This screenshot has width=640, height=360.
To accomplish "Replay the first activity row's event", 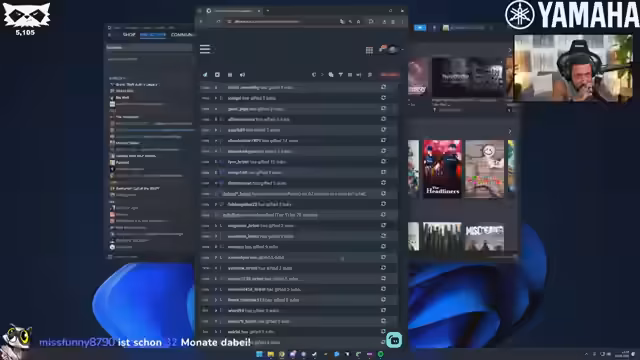I will 383,87.
